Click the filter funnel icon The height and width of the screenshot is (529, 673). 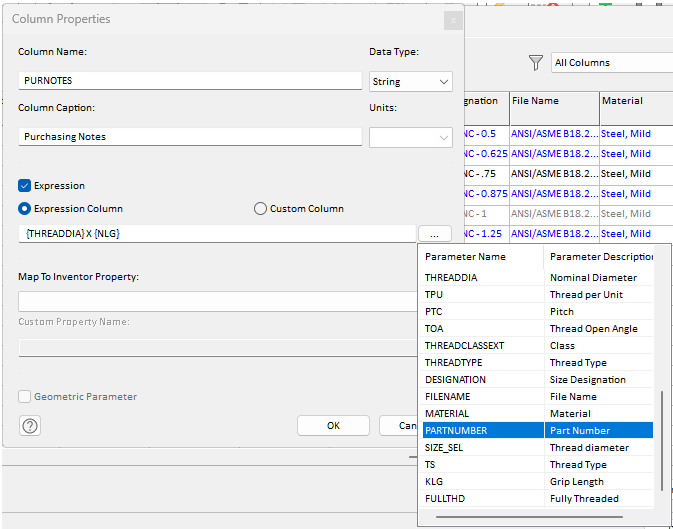tap(535, 63)
